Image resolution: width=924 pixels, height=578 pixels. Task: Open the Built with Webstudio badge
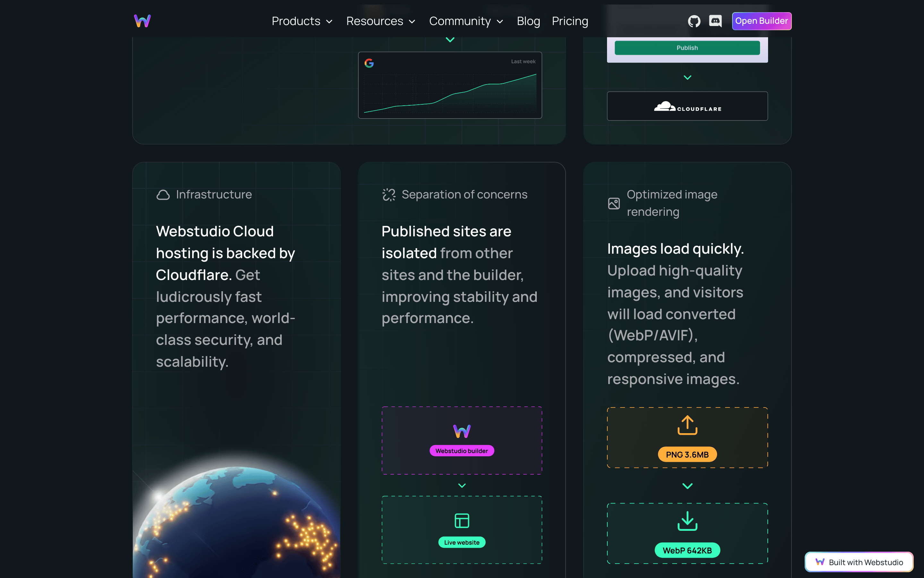[x=859, y=562]
